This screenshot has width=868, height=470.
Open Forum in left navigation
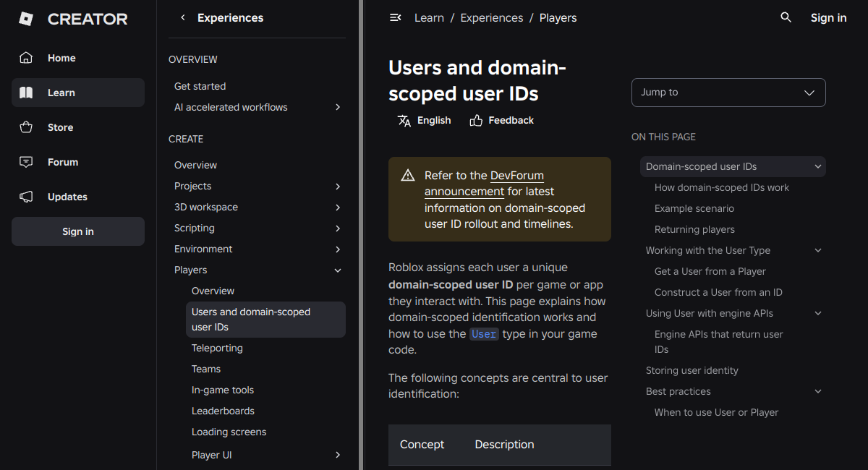[x=78, y=162]
